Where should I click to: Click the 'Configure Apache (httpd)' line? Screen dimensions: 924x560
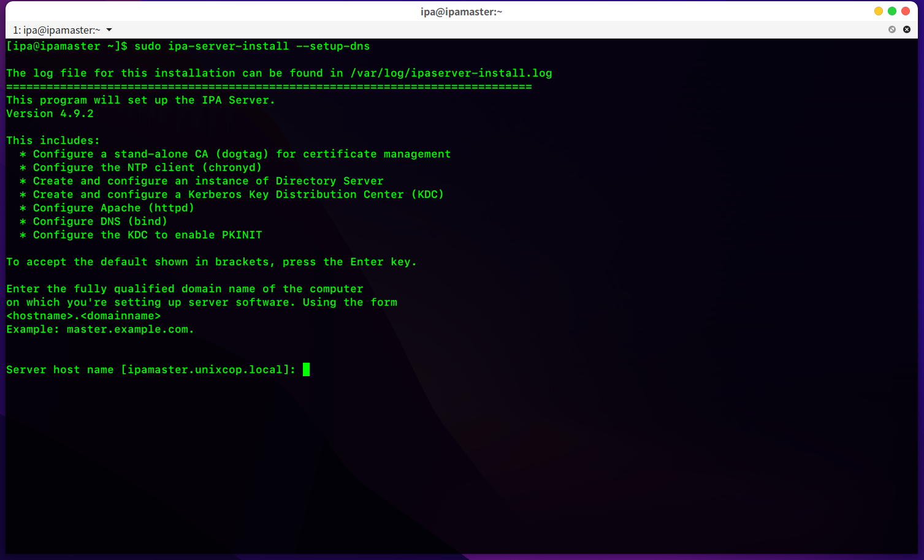click(x=107, y=208)
